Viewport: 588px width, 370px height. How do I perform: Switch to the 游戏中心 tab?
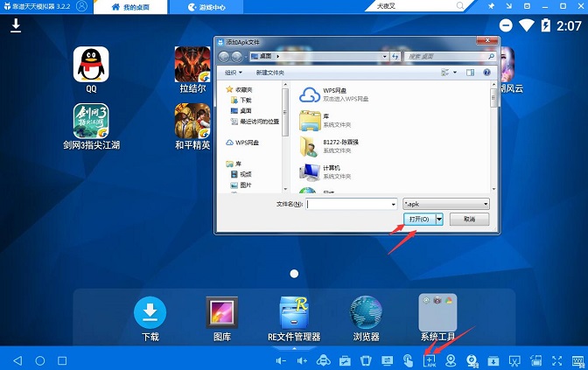point(206,7)
